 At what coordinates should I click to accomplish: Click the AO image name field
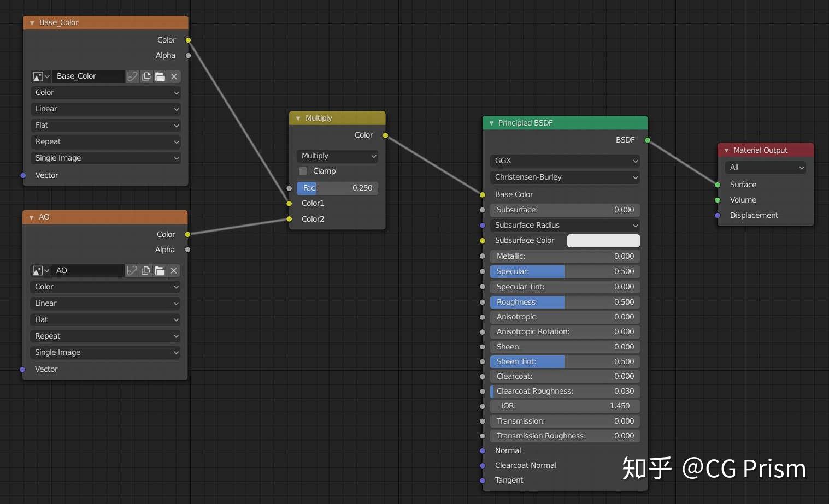pos(89,271)
